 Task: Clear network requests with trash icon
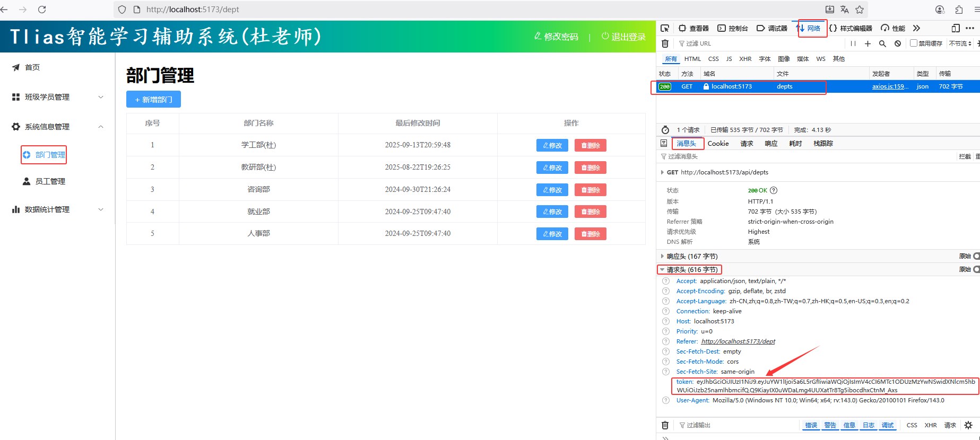pos(665,43)
